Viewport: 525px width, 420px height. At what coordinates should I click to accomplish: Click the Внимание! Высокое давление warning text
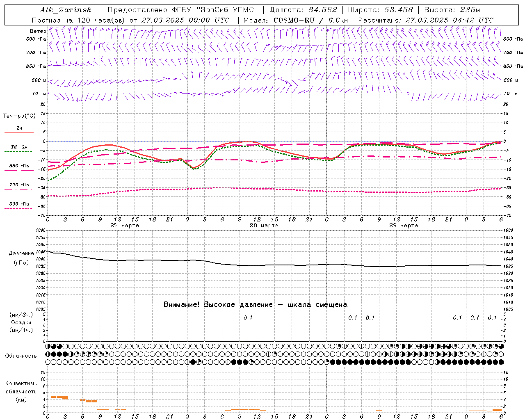tap(256, 305)
